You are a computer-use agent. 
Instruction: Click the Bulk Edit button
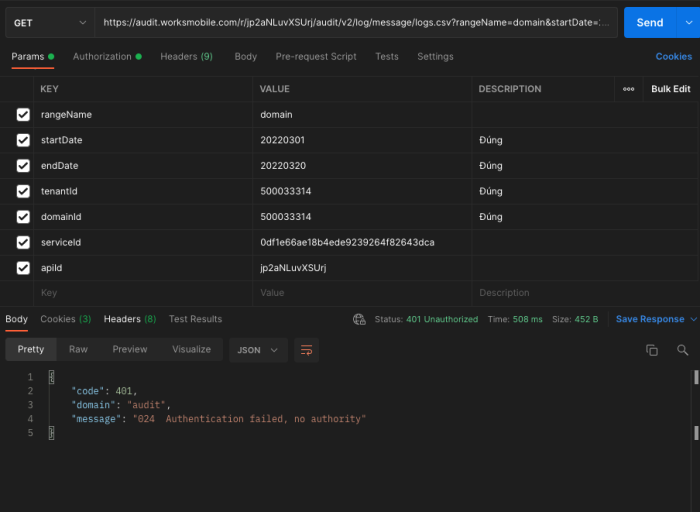coord(671,89)
